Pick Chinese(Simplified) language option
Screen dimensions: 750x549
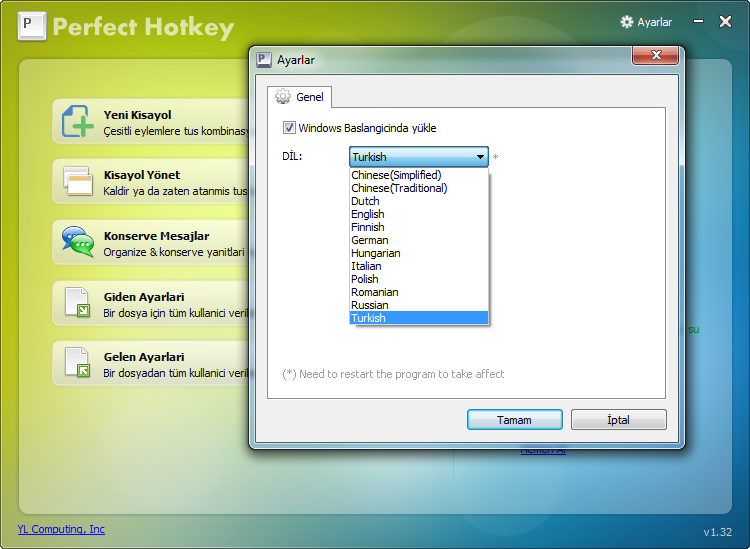click(x=396, y=175)
